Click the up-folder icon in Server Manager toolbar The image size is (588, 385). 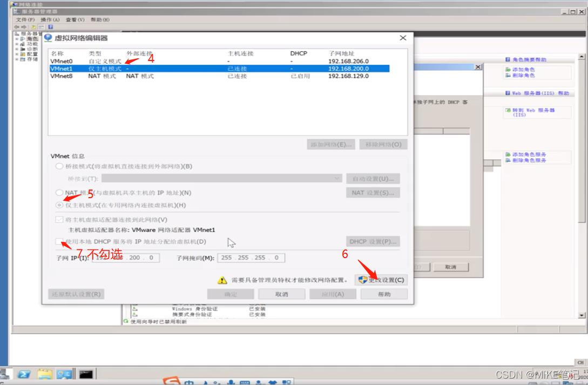(33, 27)
